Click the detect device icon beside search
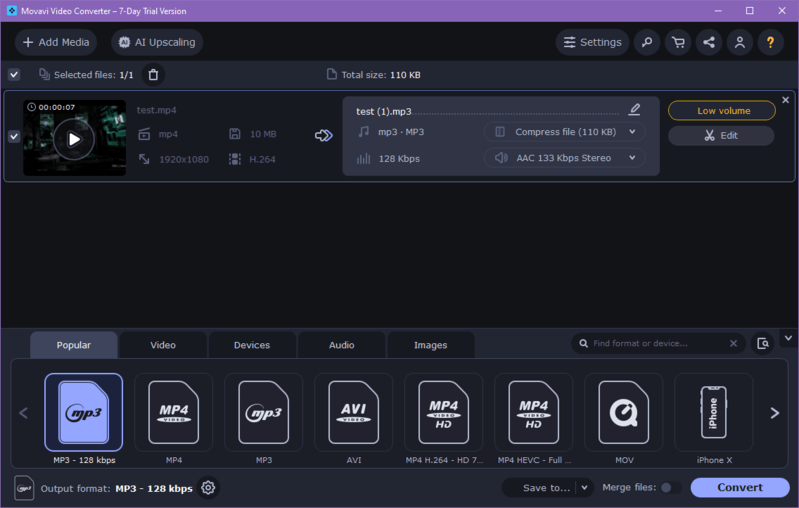 [763, 343]
